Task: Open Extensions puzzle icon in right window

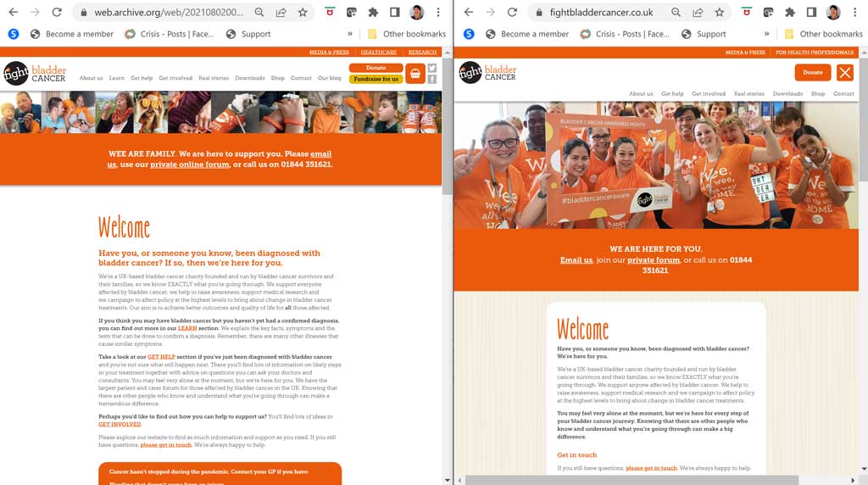Action: (790, 12)
